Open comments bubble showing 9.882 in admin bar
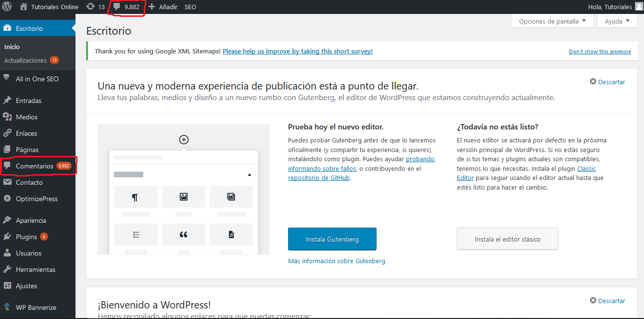Screen dimensions: 644x319 (117, 7)
